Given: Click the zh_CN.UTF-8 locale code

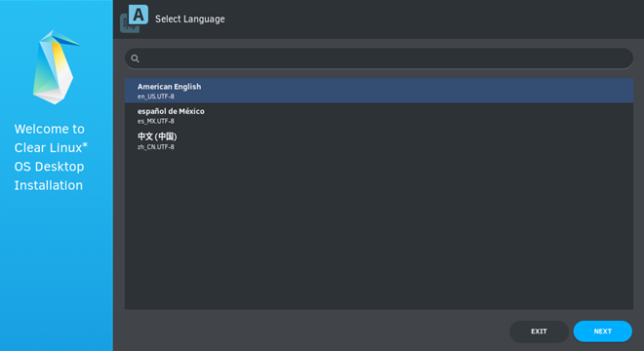Looking at the screenshot, I should (156, 147).
